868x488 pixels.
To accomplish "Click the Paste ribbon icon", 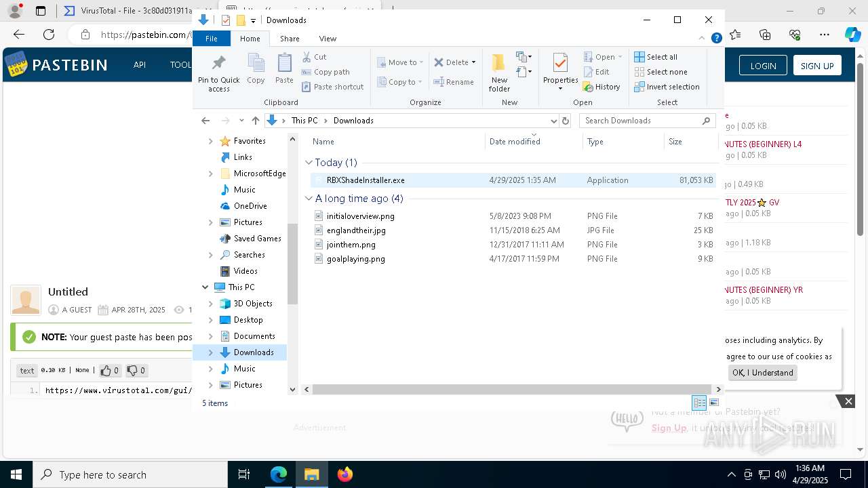I will point(284,68).
